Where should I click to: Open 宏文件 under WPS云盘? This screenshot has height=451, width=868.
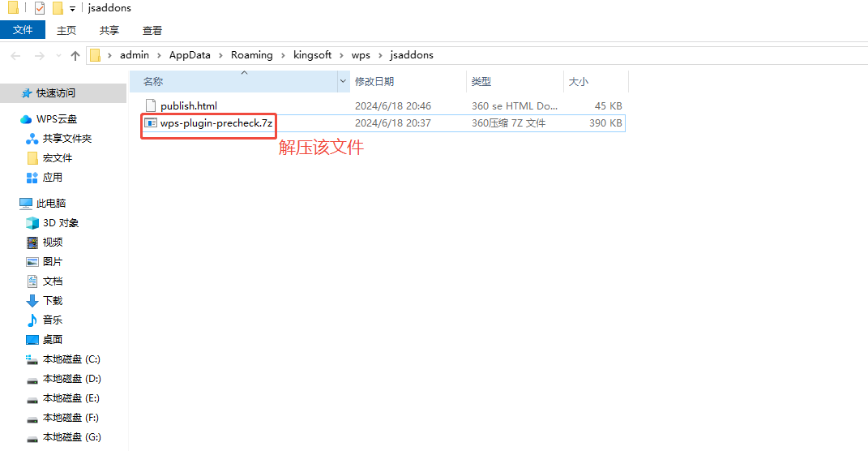58,158
